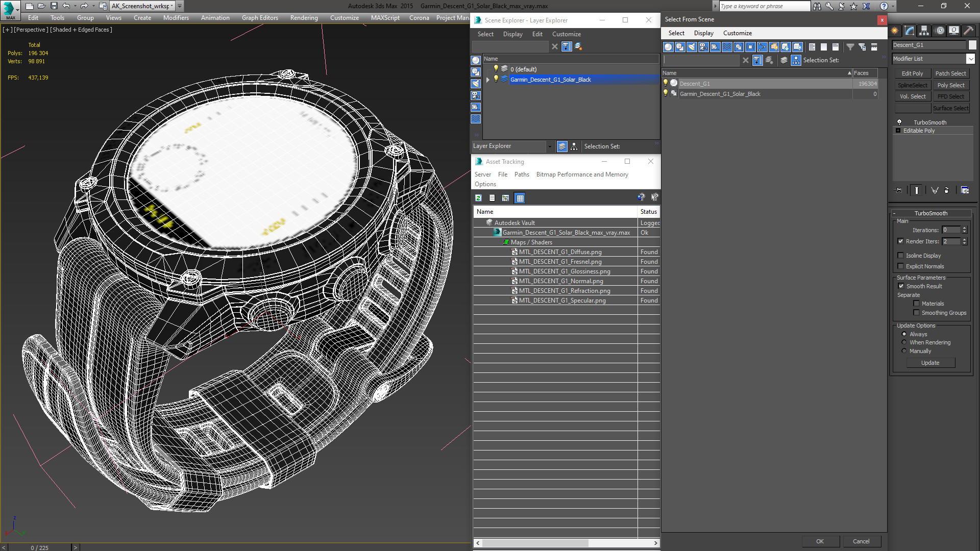Click tree view icon in Asset Tracking toolbar
Viewport: 980px width, 551px height.
pos(506,198)
